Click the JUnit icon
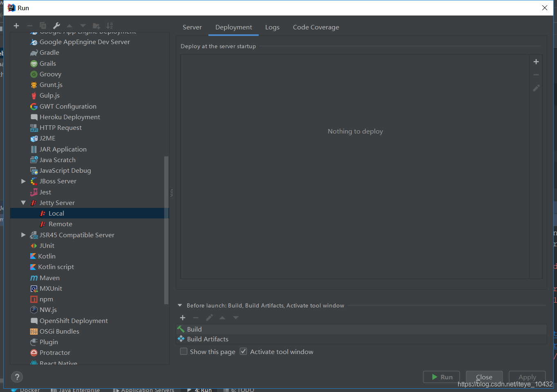The width and height of the screenshot is (557, 392). (34, 246)
